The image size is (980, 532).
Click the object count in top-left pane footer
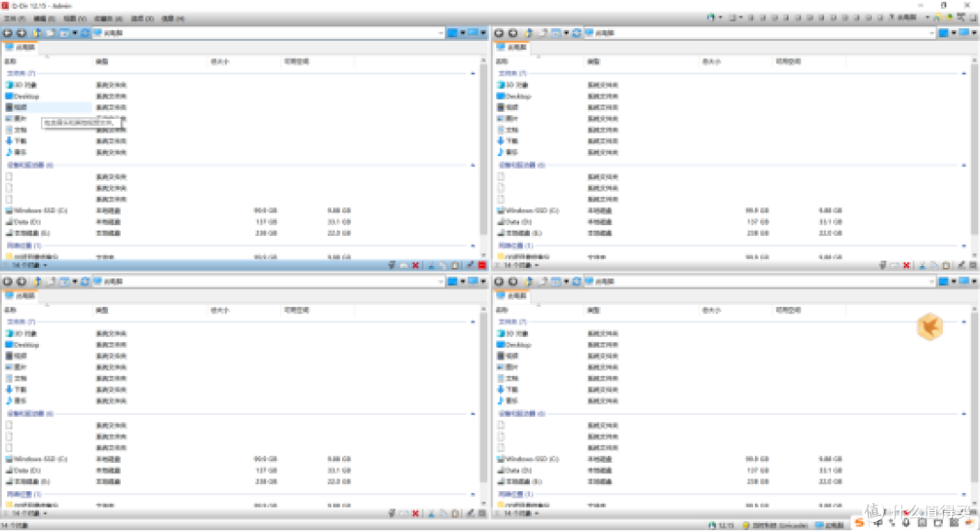coord(27,266)
